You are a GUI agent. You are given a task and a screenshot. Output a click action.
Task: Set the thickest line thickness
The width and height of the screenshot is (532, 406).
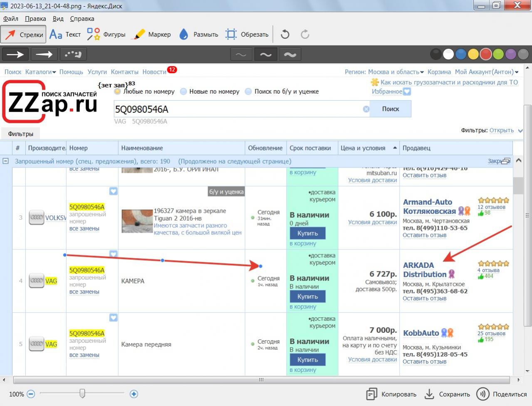(x=290, y=54)
